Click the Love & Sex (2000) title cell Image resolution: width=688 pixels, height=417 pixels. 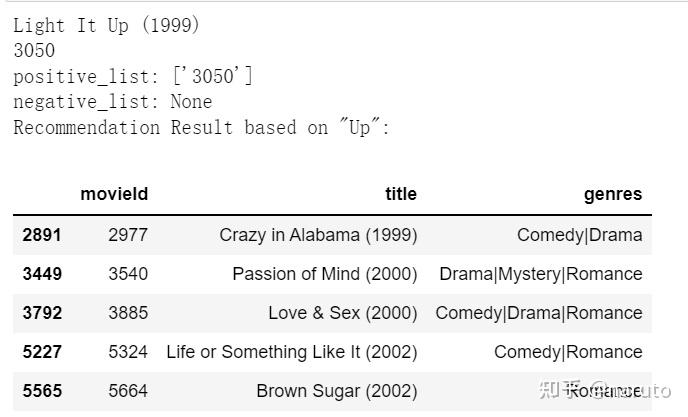[x=342, y=313]
